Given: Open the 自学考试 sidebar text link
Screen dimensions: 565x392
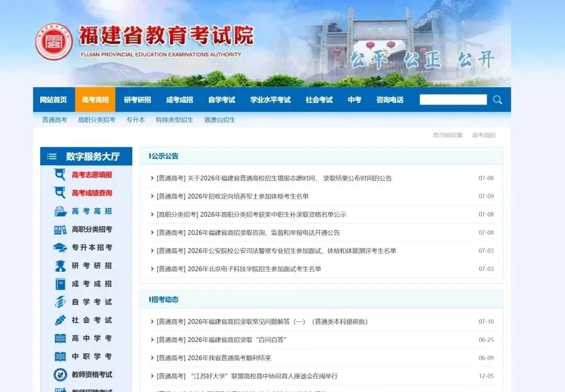Looking at the screenshot, I should click(x=92, y=302).
